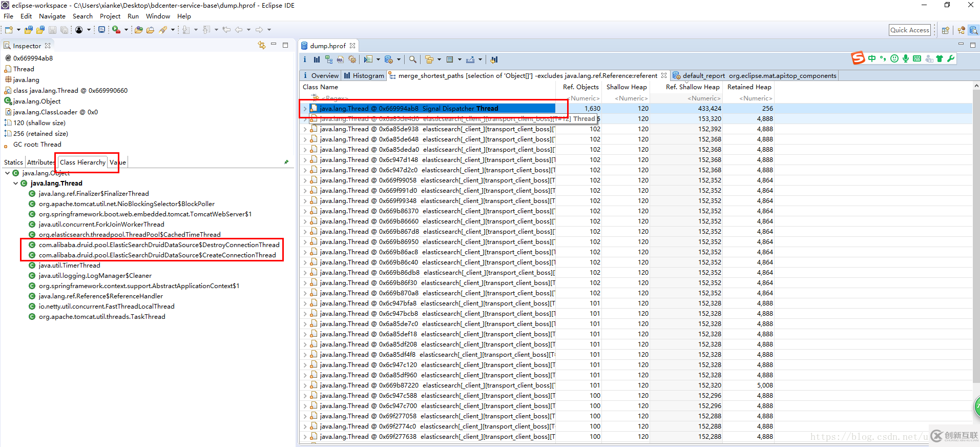Open dropdown beside Export icon

click(x=480, y=59)
